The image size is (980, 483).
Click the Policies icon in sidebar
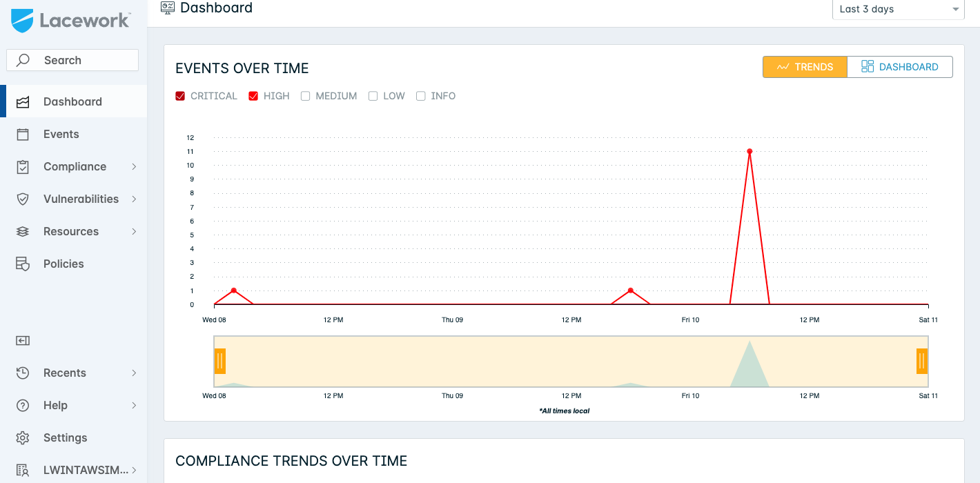pyautogui.click(x=23, y=264)
